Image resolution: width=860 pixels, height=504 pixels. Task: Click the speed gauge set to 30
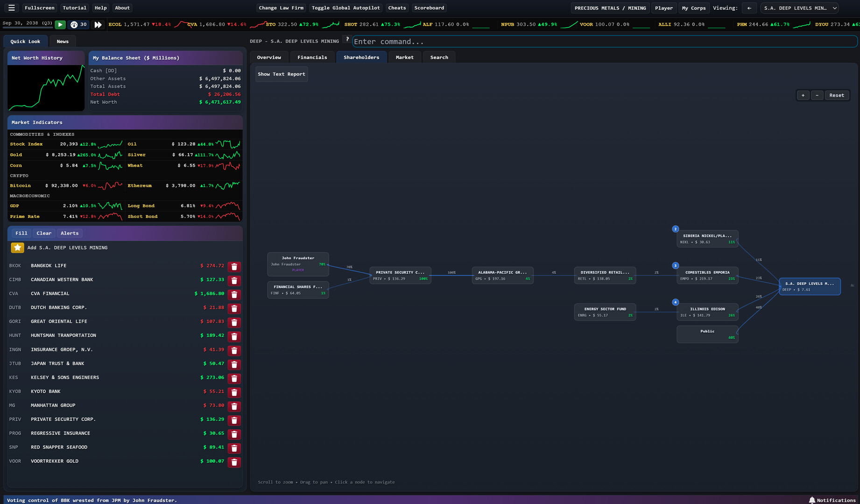(x=78, y=25)
